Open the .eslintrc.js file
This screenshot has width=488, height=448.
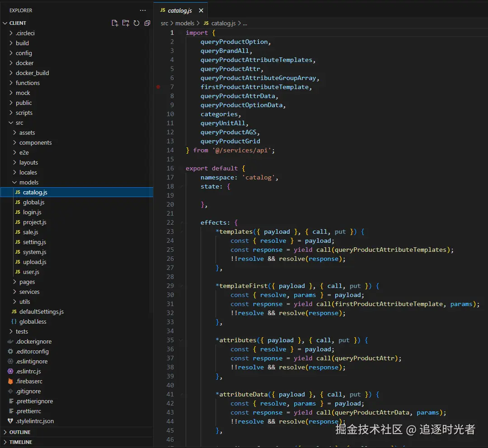point(28,371)
